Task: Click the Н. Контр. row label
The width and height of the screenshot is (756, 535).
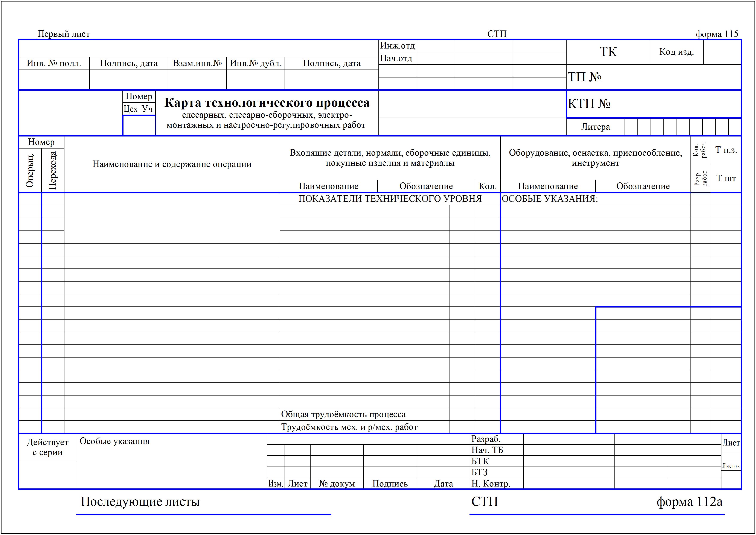Action: pyautogui.click(x=491, y=484)
